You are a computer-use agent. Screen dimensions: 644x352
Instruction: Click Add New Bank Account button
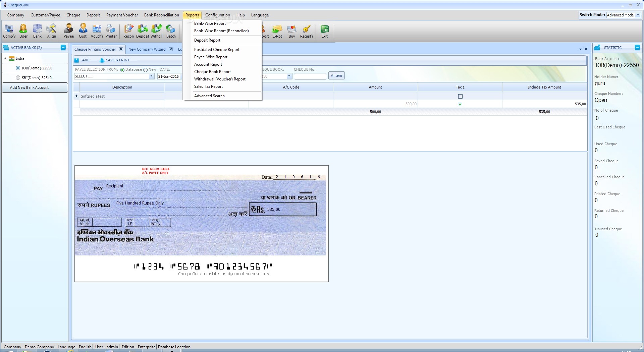pyautogui.click(x=35, y=87)
